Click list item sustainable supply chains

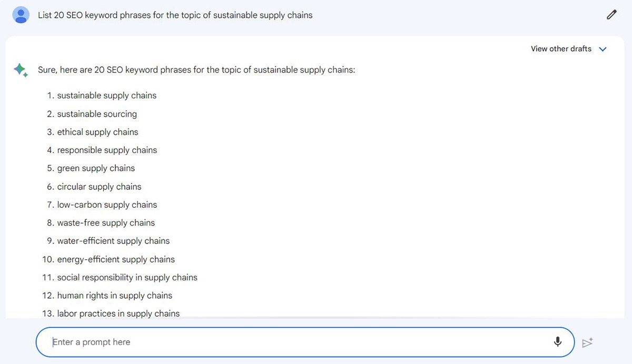[x=107, y=95]
